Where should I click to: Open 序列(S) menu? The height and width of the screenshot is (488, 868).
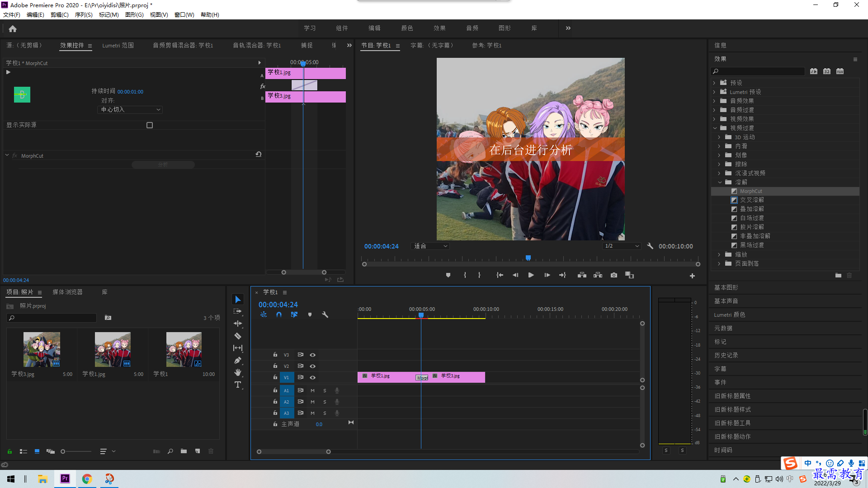pos(84,14)
